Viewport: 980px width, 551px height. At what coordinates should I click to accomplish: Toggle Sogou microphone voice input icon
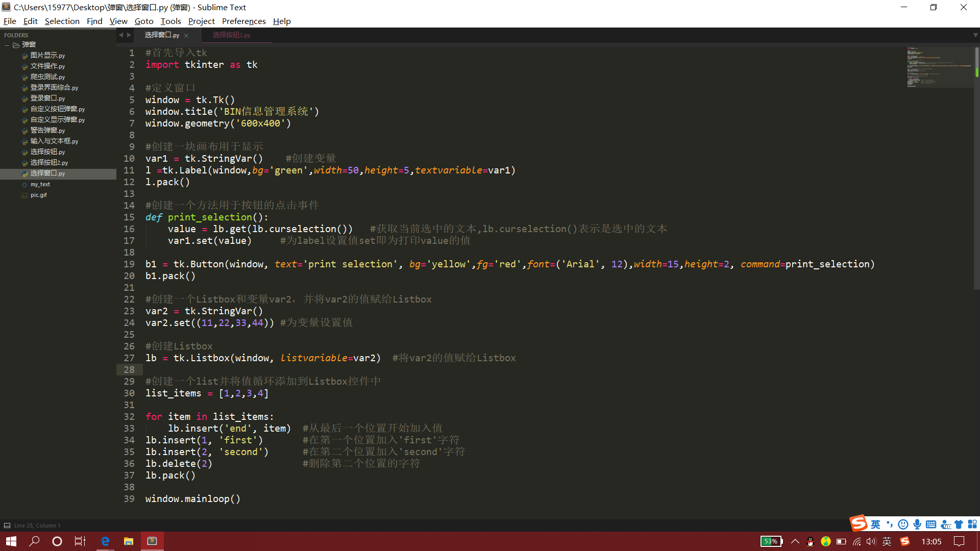pyautogui.click(x=917, y=524)
